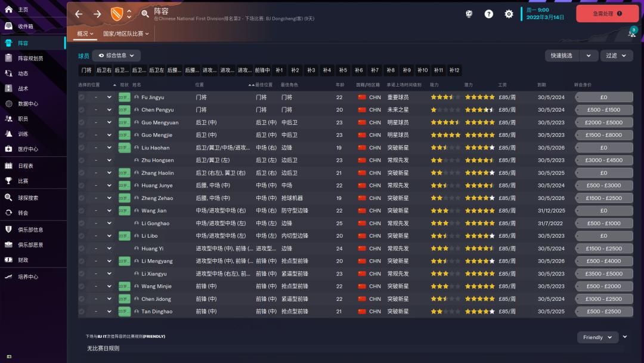Open the 过滤 filter dropdown
The image size is (644, 363).
pyautogui.click(x=617, y=56)
